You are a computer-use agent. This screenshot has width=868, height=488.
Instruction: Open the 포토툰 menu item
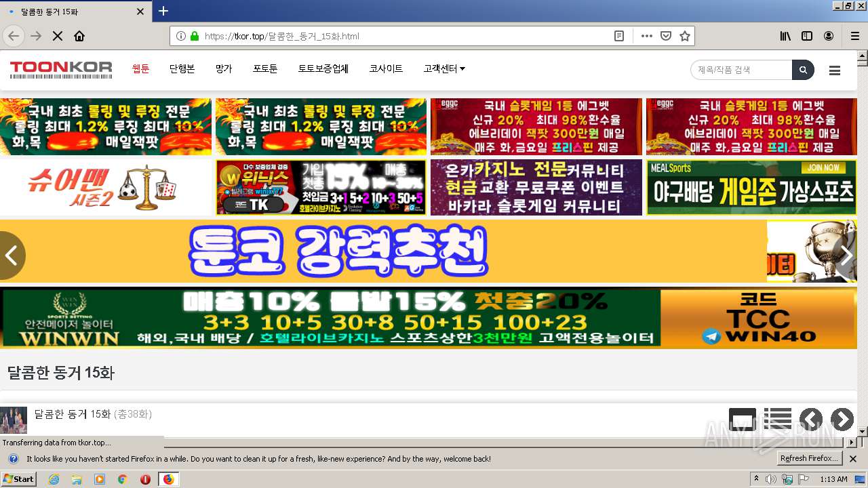tap(265, 68)
